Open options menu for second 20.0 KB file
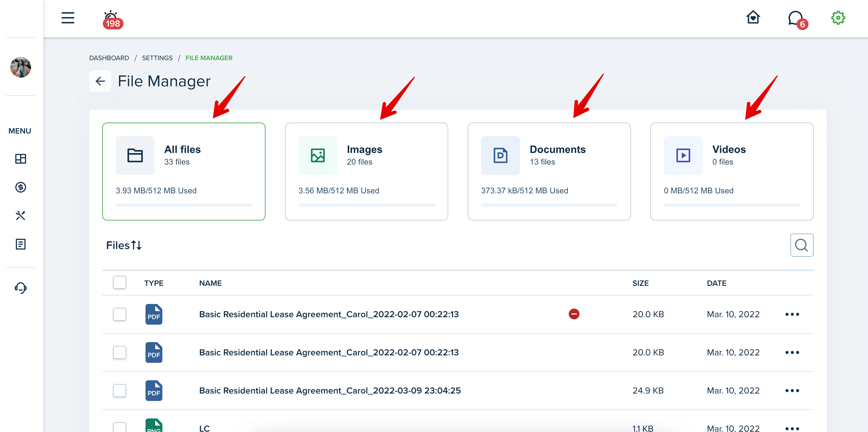The image size is (868, 432). pos(792,352)
